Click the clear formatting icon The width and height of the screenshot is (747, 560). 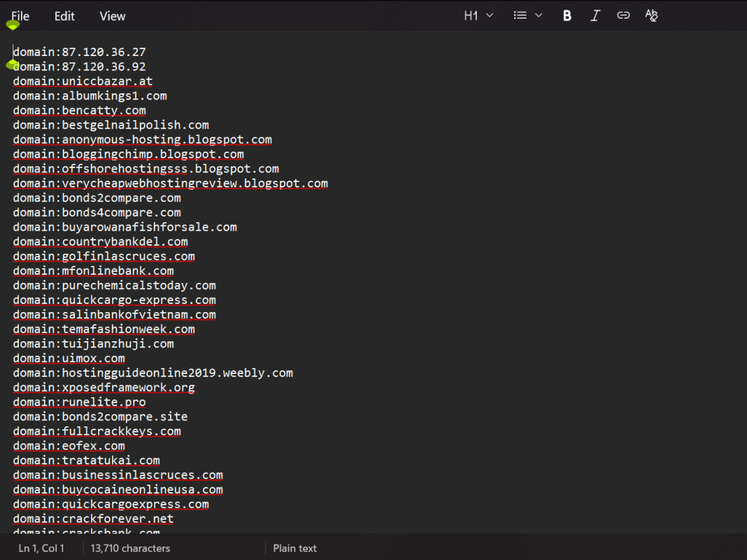tap(651, 16)
